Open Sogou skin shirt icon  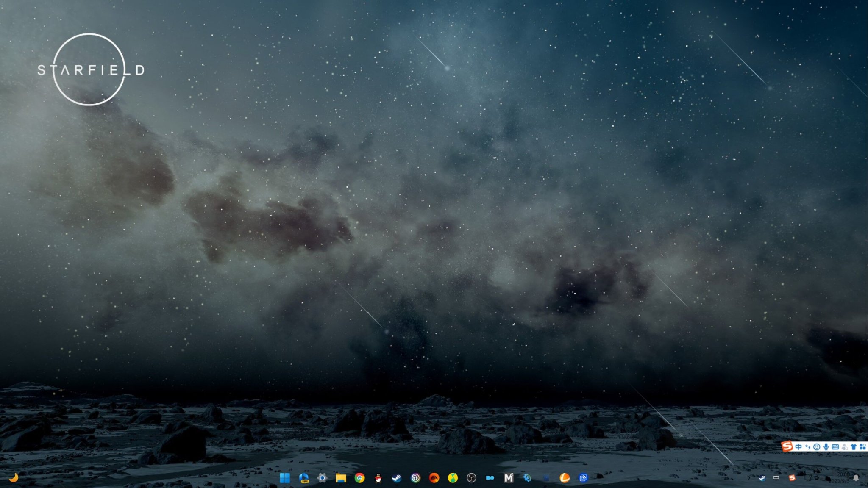tap(854, 446)
